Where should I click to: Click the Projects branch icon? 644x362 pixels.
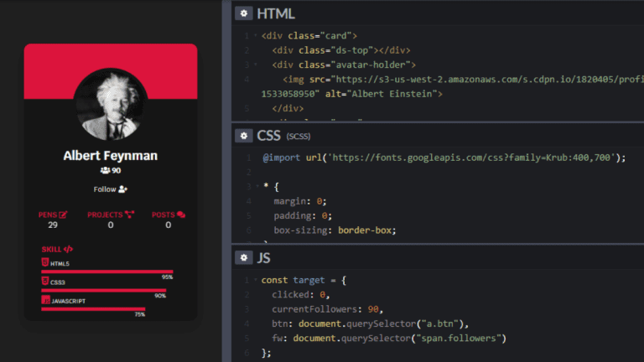tap(129, 215)
